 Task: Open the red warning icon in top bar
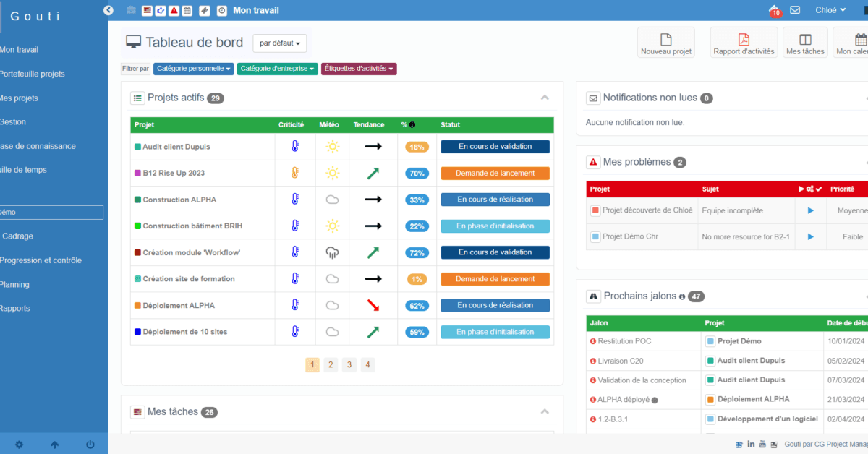click(174, 10)
